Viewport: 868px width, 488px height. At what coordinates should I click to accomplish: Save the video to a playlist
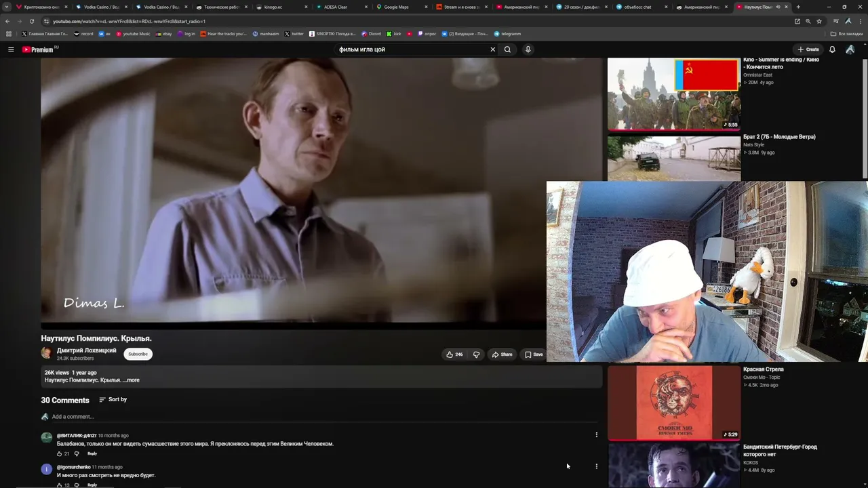point(534,354)
